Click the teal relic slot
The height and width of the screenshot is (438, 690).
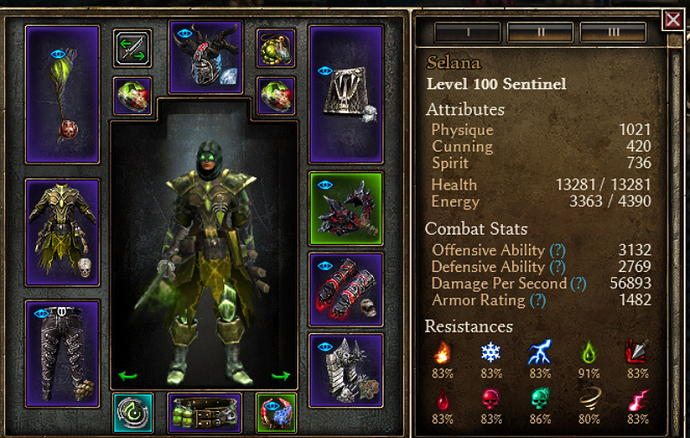coord(133,413)
